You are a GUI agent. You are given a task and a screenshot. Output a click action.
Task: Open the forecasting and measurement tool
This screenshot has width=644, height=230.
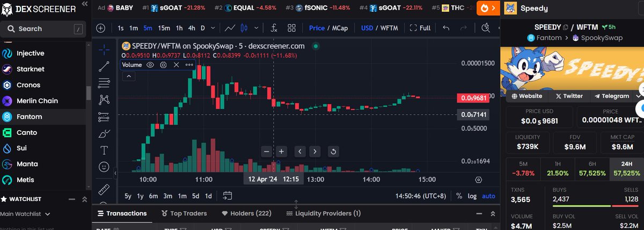point(104,117)
